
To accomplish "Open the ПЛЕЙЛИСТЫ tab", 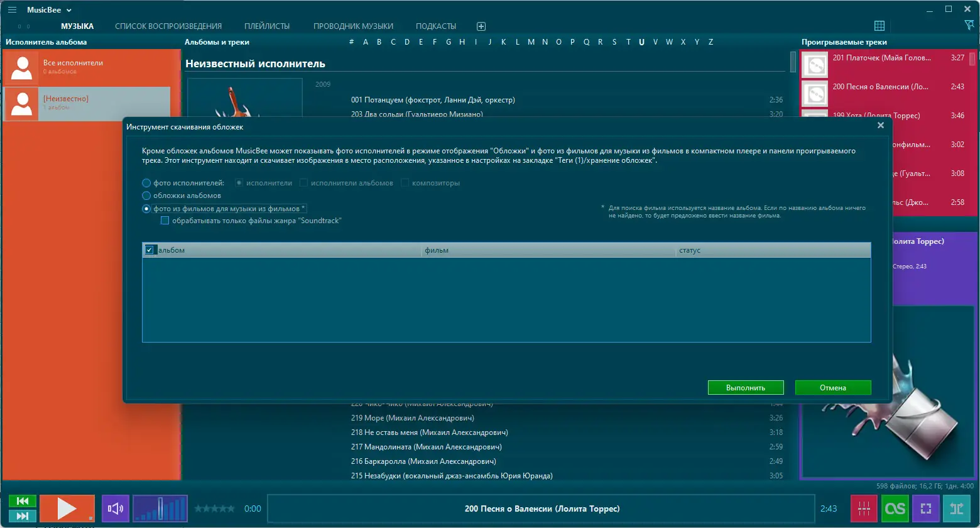I will [x=267, y=26].
